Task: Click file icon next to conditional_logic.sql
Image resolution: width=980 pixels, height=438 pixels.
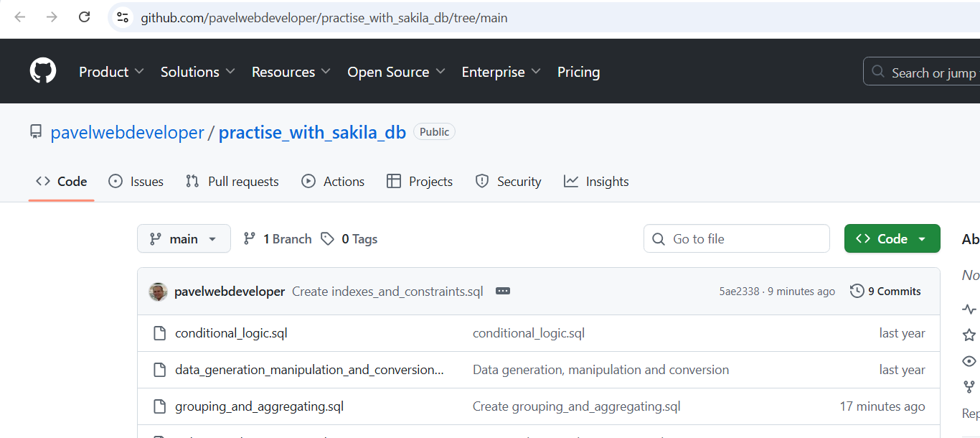Action: point(160,333)
